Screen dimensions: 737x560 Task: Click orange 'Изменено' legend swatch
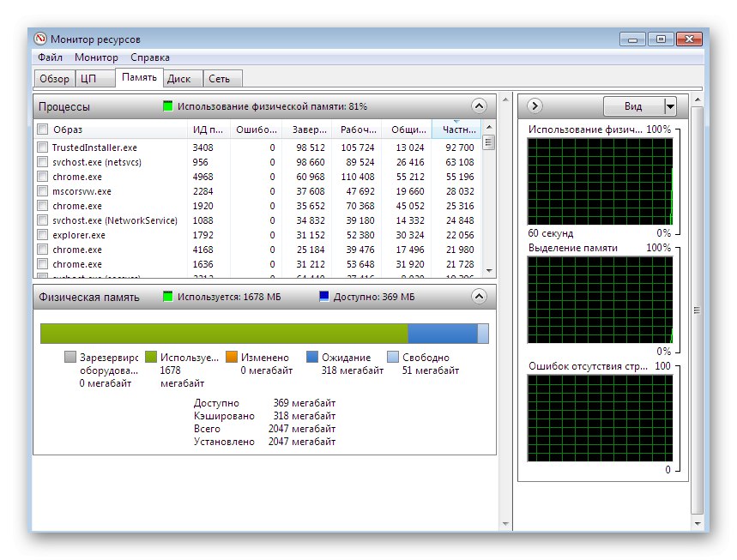pos(232,357)
